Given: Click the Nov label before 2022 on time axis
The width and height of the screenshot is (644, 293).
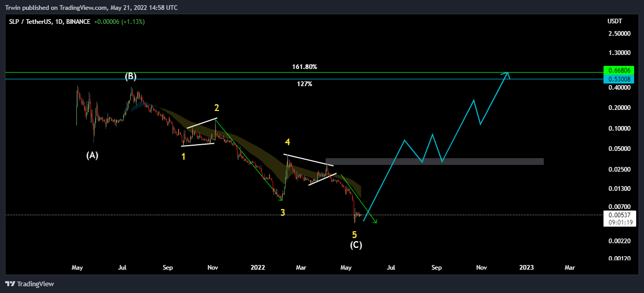Looking at the screenshot, I should point(212,268).
